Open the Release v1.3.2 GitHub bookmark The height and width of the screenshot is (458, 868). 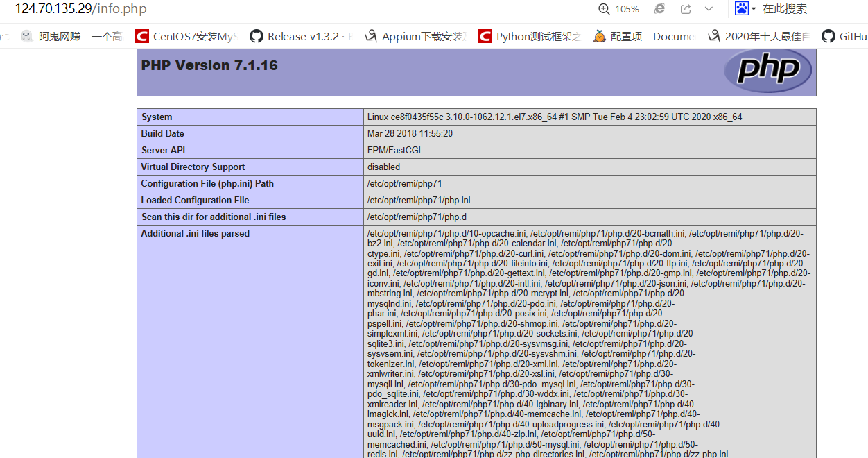[302, 37]
